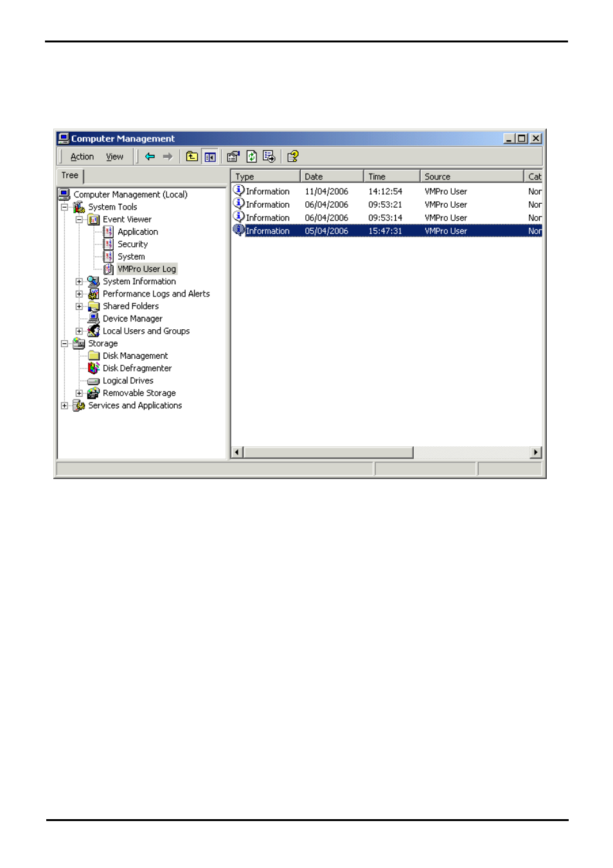The image size is (613, 868).
Task: Click the VMPro User Log icon
Action: tap(109, 269)
